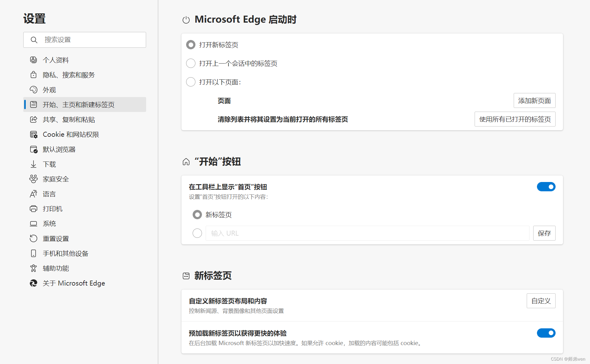The image size is (590, 364).
Task: Click the 重置设置 reset arrow icon
Action: pyautogui.click(x=34, y=238)
